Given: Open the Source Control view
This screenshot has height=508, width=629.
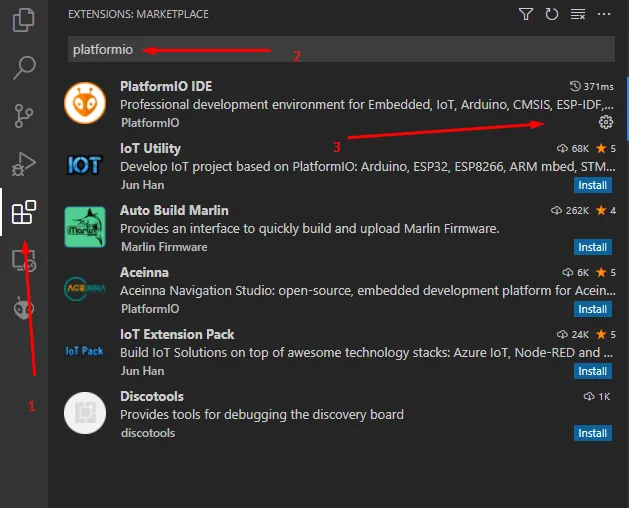Looking at the screenshot, I should point(24,116).
